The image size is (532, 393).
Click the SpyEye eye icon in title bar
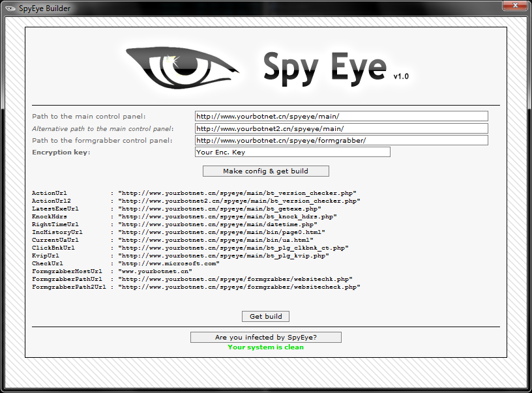coord(10,8)
